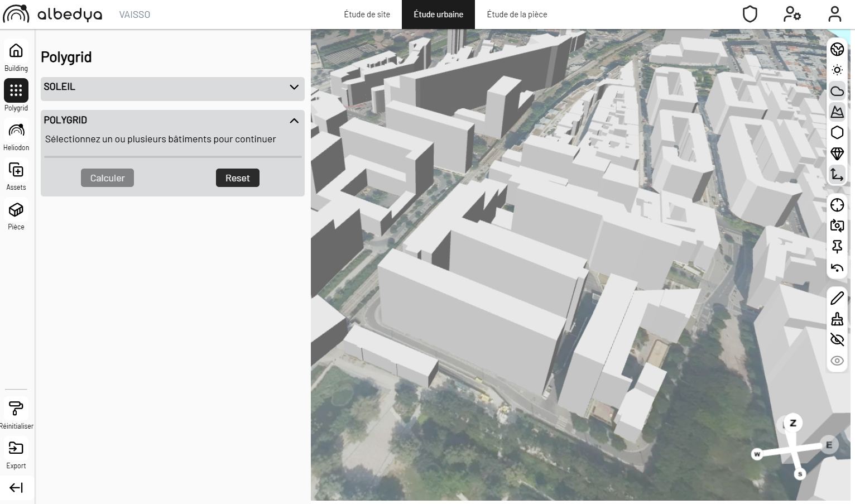Click the S marker on the compass
Image resolution: width=855 pixels, height=504 pixels.
click(x=800, y=474)
